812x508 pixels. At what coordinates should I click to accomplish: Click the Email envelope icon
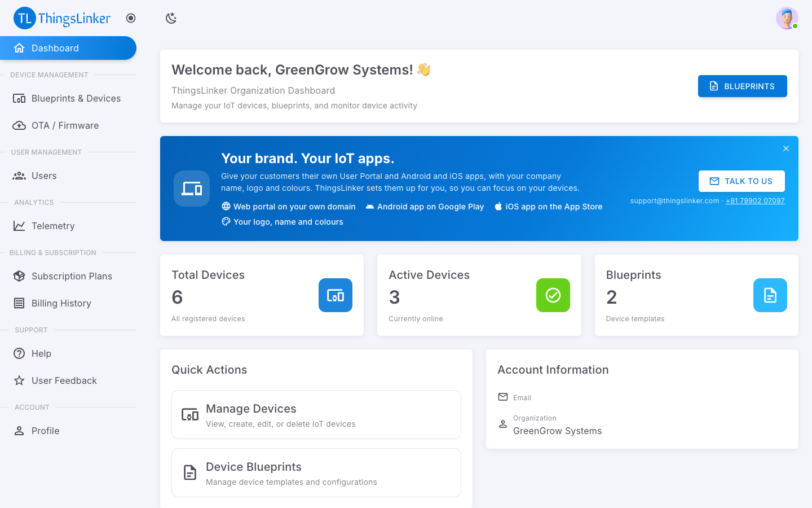tap(503, 397)
